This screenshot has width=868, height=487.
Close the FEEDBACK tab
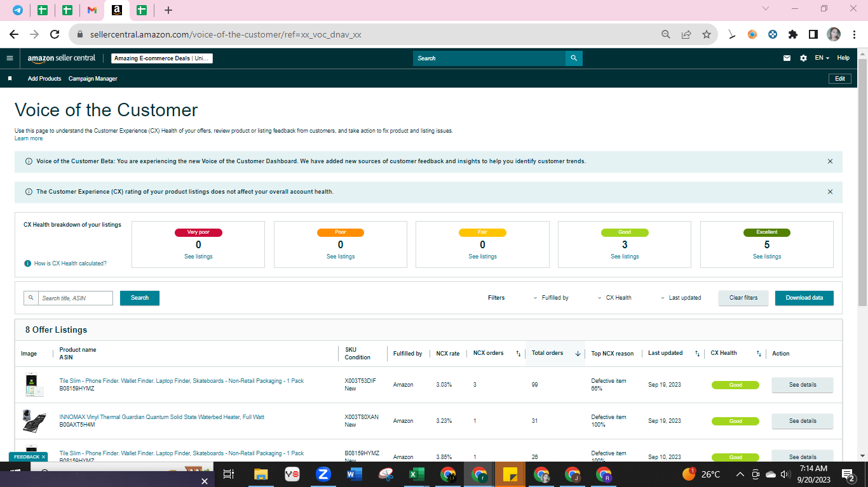click(43, 457)
